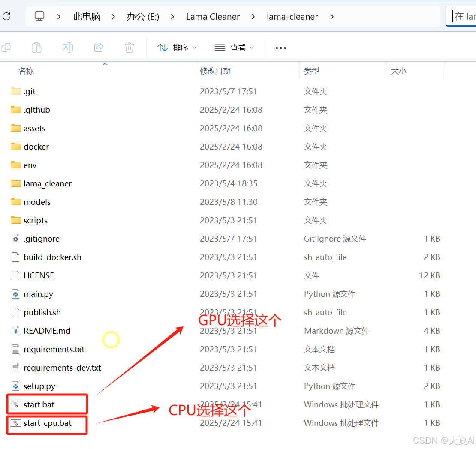The width and height of the screenshot is (476, 449).
Task: Select the start_cpu.bat batch file icon
Action: (x=16, y=423)
